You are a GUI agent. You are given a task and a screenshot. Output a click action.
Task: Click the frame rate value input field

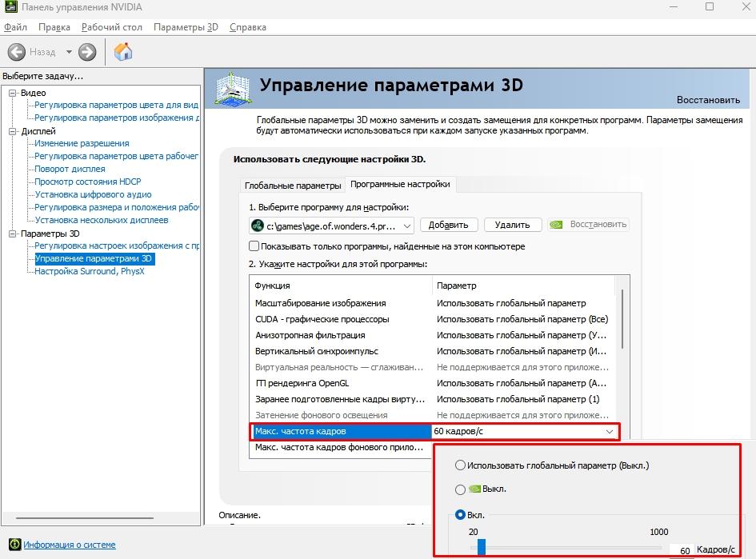pos(682,550)
